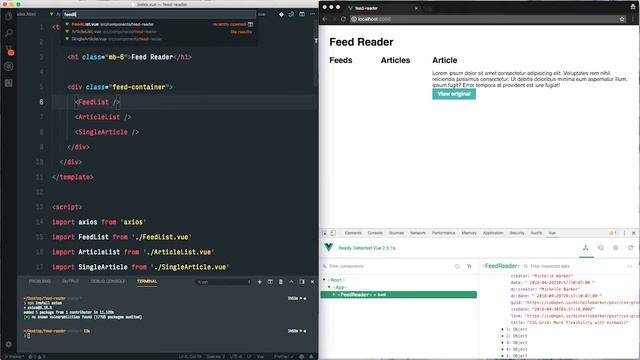
Task: Select the inspect element icon in DevTools
Action: pos(324,233)
